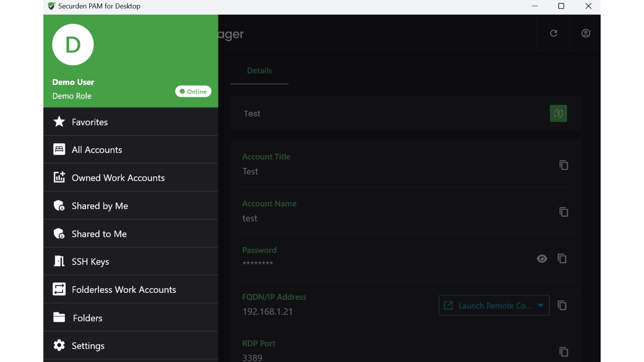
Task: Click the Demo User name
Action: [73, 82]
